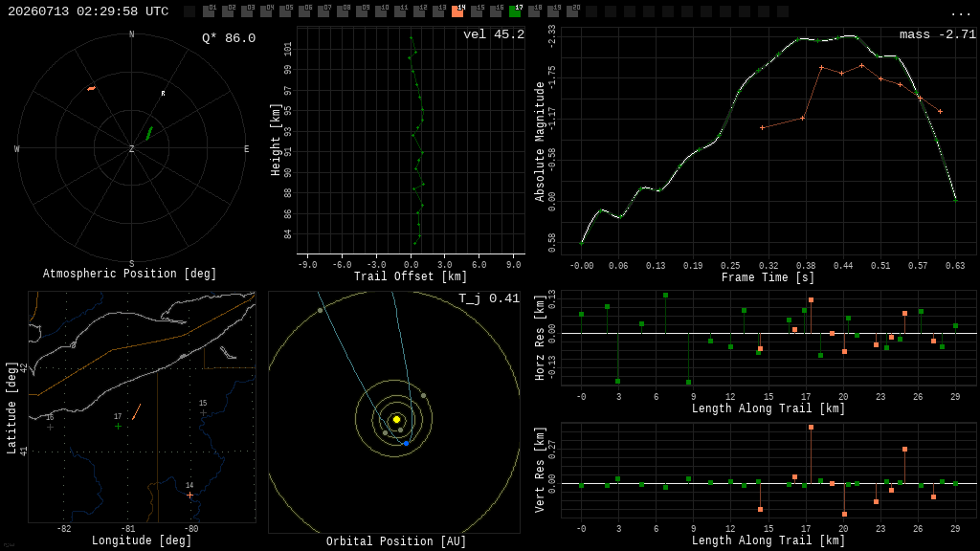Image resolution: width=980 pixels, height=551 pixels.
Task: Click the yellow Sun in orbital plot
Action: point(396,419)
